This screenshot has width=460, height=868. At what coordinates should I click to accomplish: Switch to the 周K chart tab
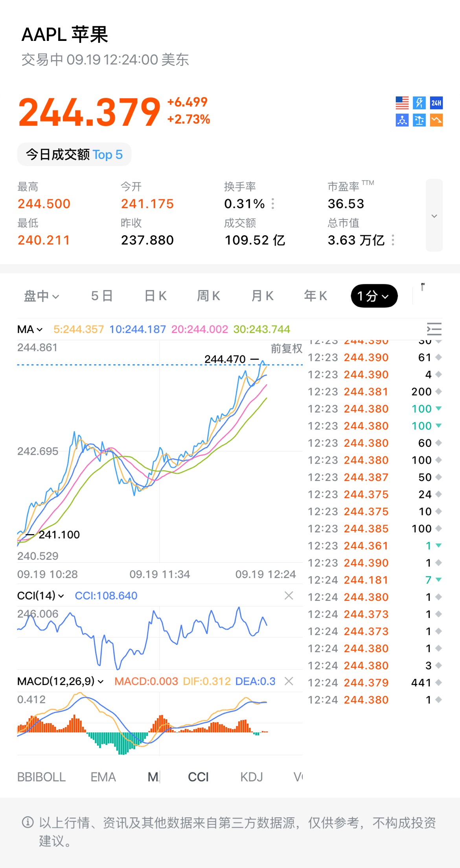(x=208, y=296)
